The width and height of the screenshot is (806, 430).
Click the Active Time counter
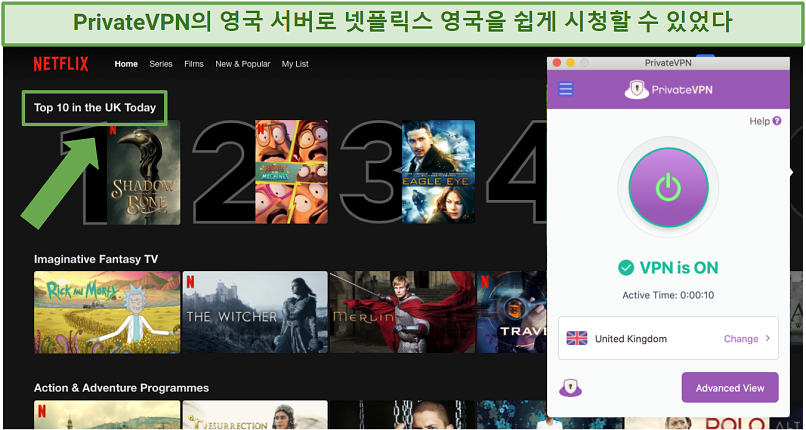click(x=668, y=295)
